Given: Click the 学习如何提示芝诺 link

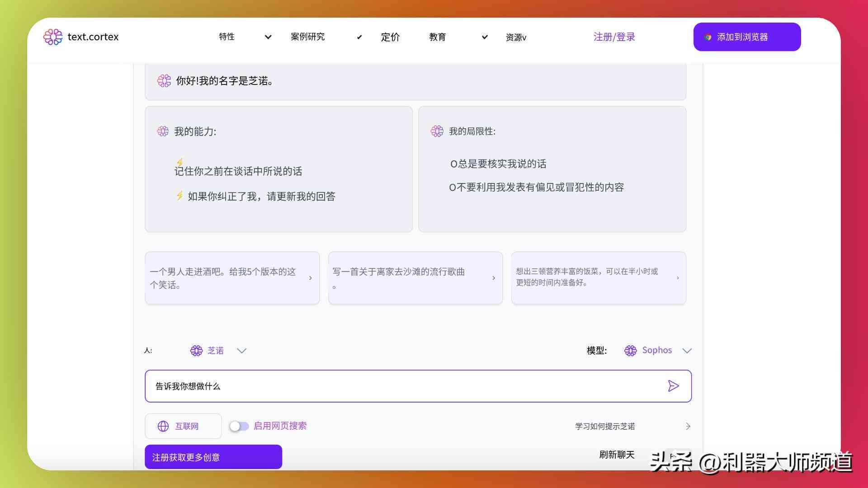Looking at the screenshot, I should tap(604, 426).
